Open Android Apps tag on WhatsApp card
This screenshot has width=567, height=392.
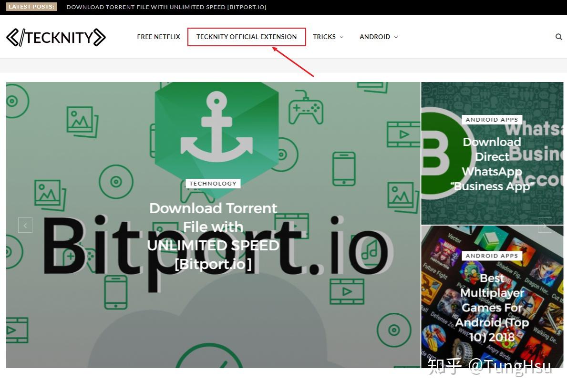point(492,120)
